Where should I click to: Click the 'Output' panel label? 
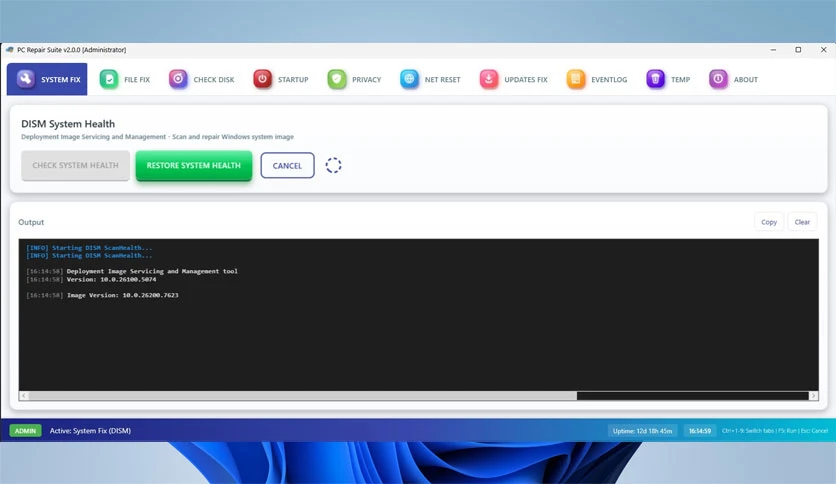click(31, 222)
